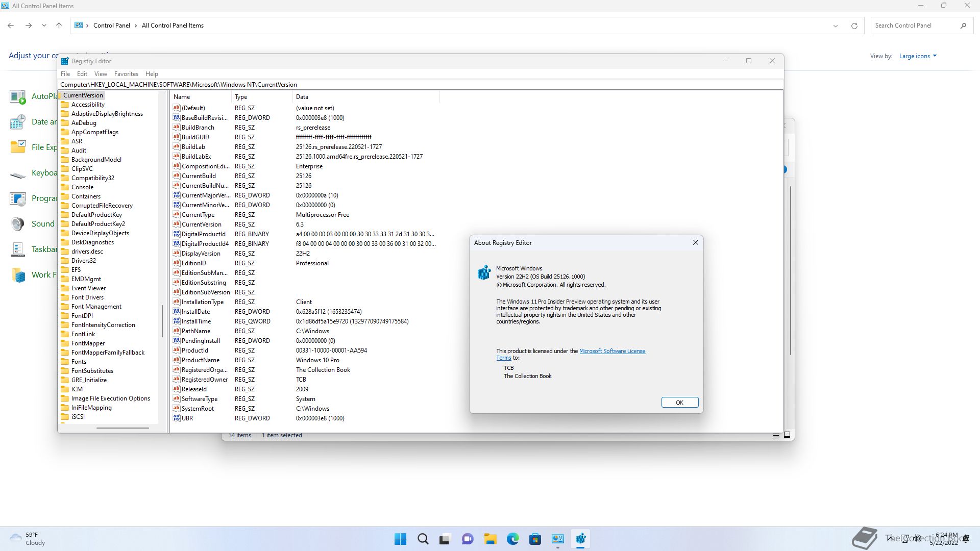Viewport: 980px width, 551px height.
Task: Click the Back arrow in Control Panel
Action: (11, 26)
